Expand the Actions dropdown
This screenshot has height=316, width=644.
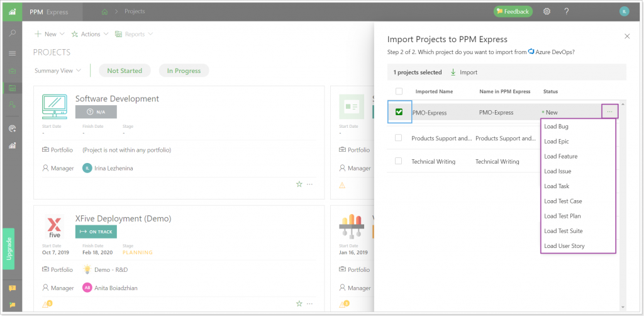tap(90, 34)
